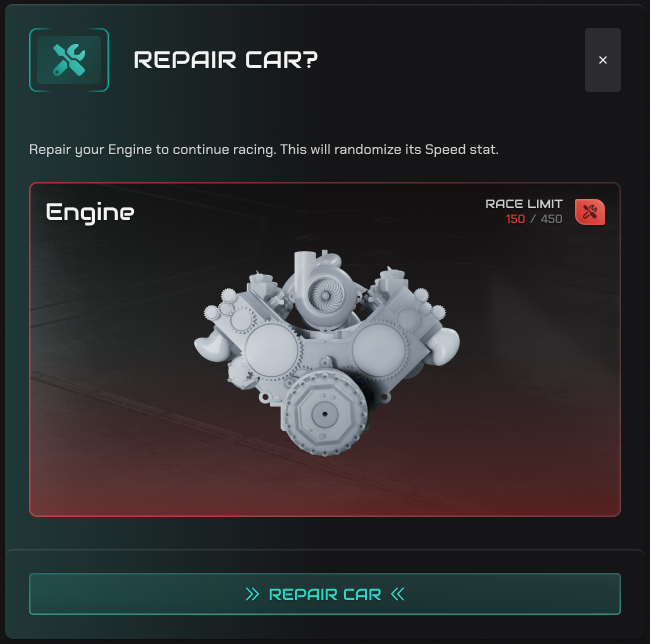The height and width of the screenshot is (644, 650).
Task: Click the red broken-part repair icon
Action: point(589,212)
